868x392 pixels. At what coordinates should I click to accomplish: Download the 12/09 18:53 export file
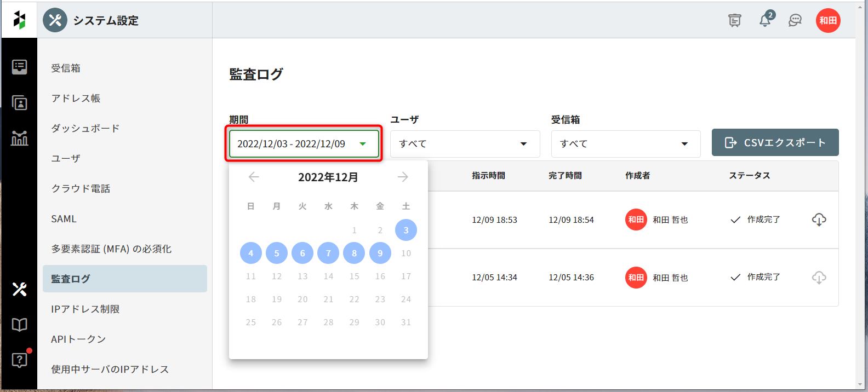click(x=819, y=220)
